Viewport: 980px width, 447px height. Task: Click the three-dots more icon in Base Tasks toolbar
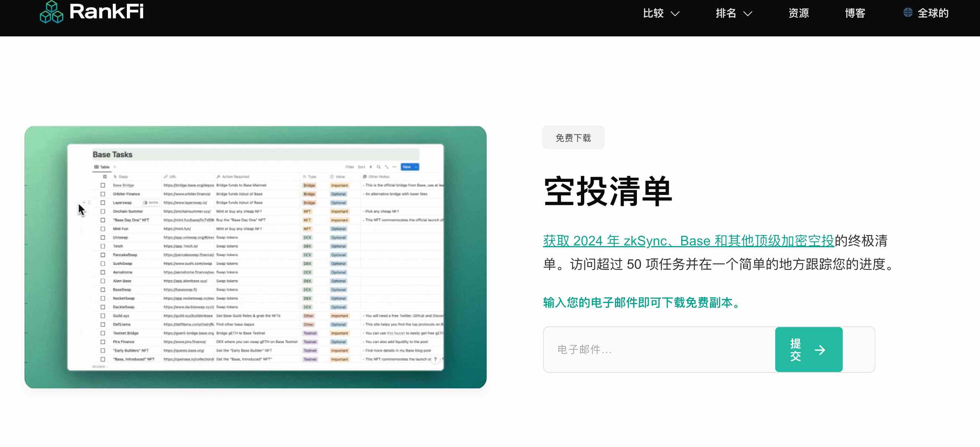pos(395,167)
